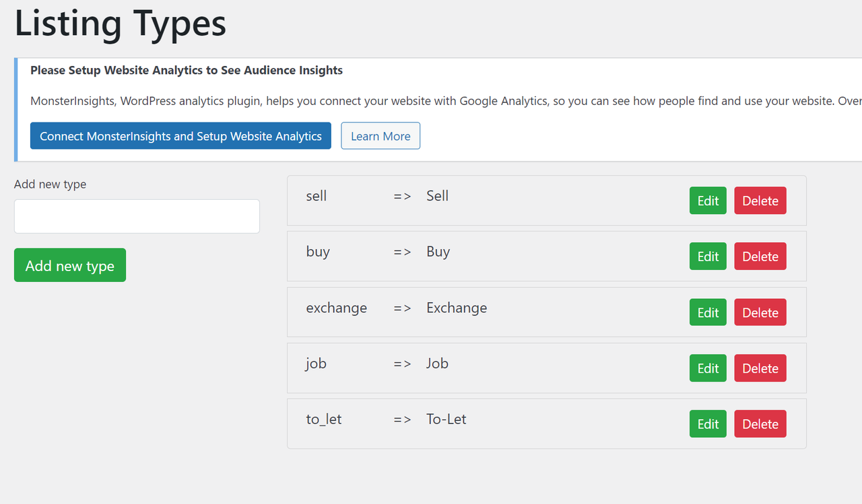Click the Listing Types page heading
This screenshot has height=504, width=862.
[121, 23]
